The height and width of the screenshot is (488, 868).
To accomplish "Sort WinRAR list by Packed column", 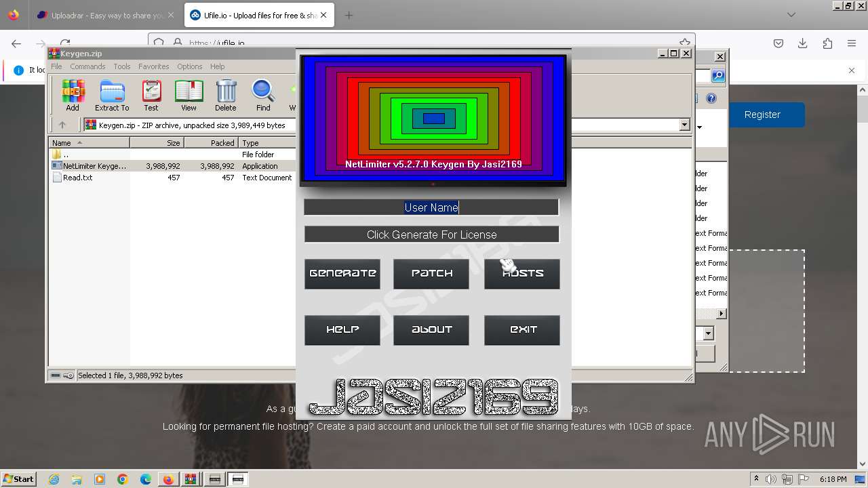I will pos(211,143).
